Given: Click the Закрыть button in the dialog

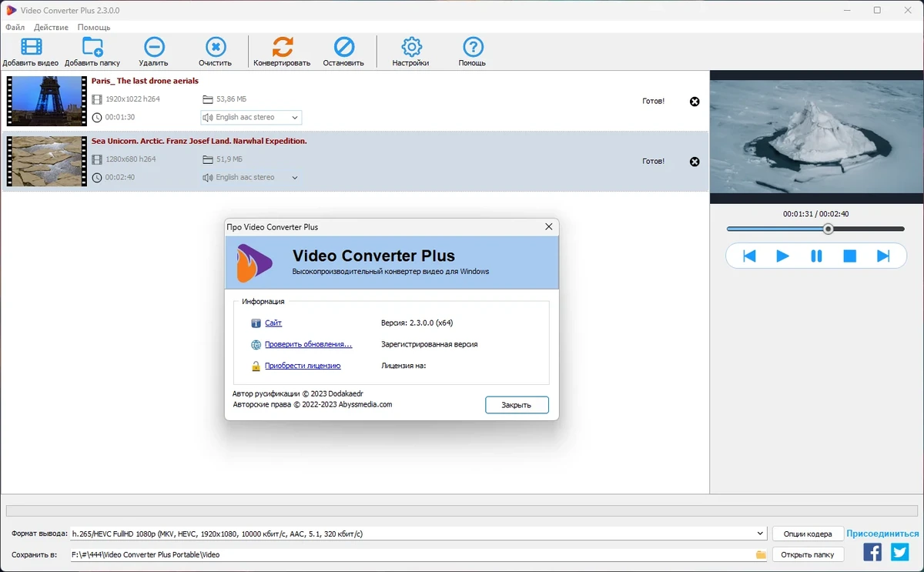Looking at the screenshot, I should [x=517, y=405].
